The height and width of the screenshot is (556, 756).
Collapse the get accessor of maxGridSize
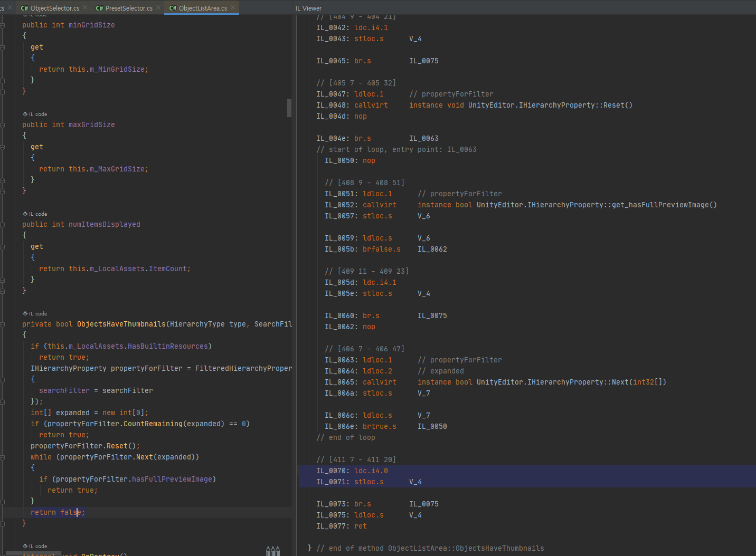point(3,147)
